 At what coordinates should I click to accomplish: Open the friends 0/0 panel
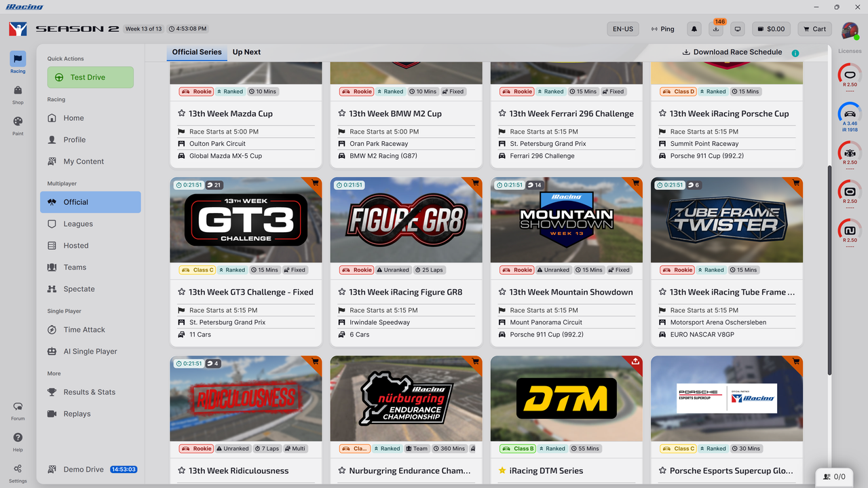(834, 477)
